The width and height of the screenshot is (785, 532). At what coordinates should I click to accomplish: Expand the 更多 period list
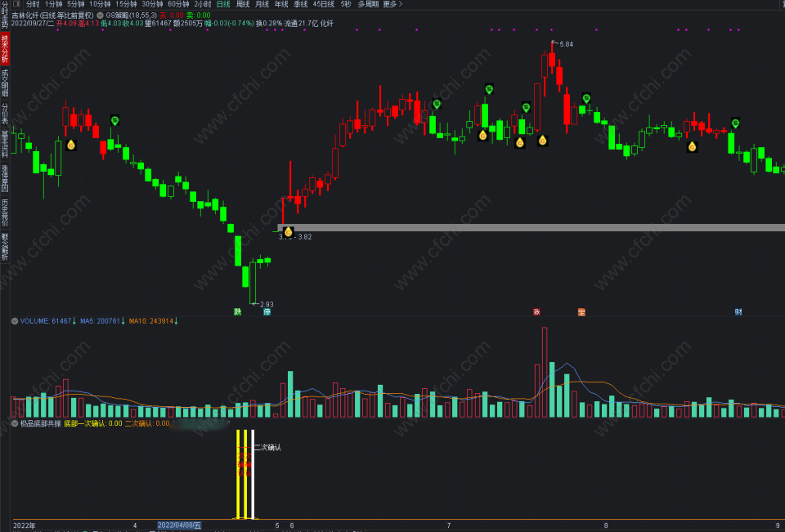392,4
